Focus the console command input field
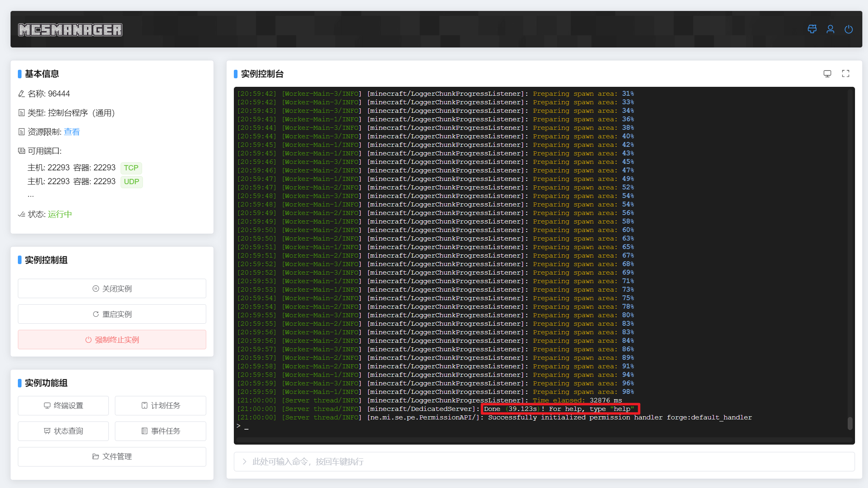The width and height of the screenshot is (868, 488). pos(544,462)
